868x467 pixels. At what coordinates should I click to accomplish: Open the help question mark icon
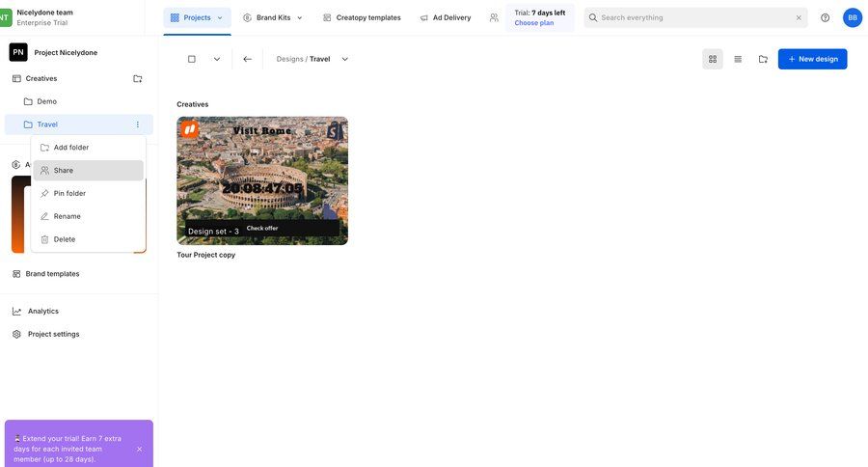825,17
